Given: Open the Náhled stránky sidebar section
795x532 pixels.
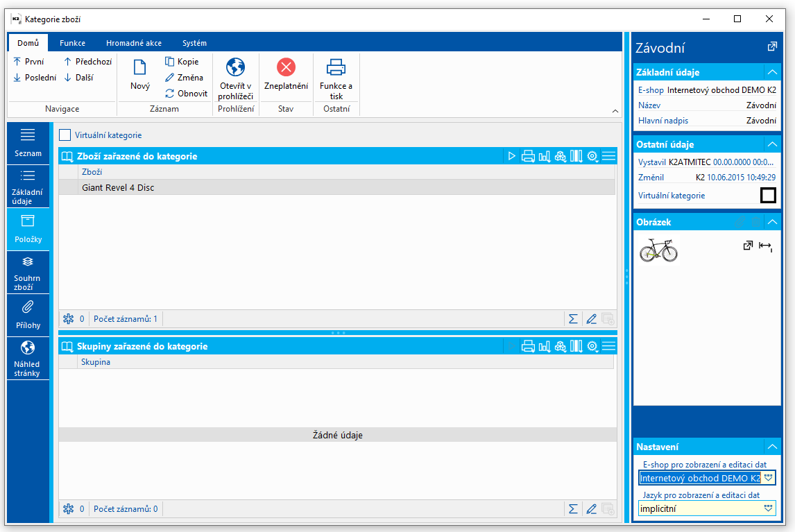Looking at the screenshot, I should pyautogui.click(x=28, y=359).
